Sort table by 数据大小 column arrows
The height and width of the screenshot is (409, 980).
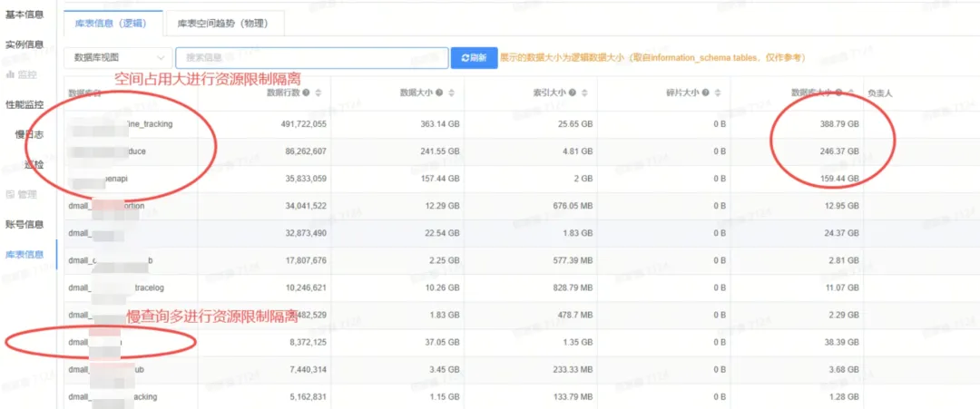(x=452, y=93)
